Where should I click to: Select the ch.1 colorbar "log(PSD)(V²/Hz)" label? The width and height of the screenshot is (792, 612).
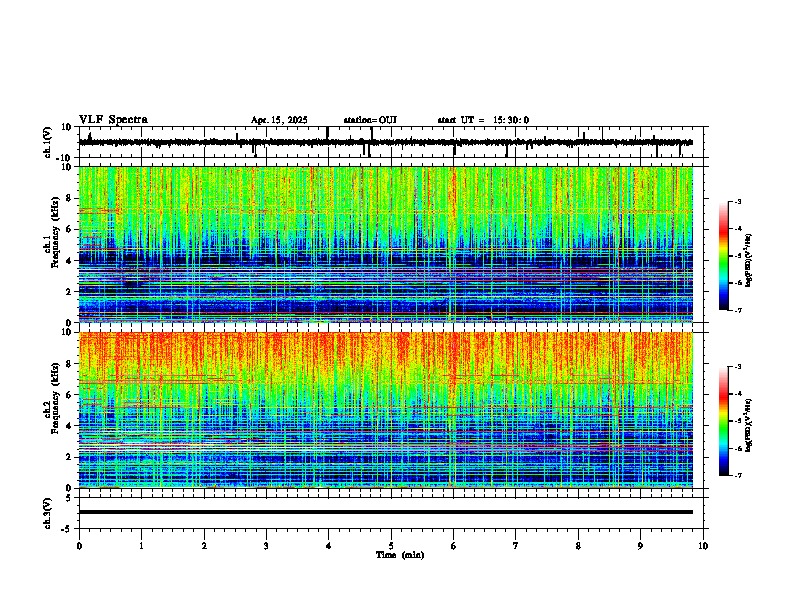pyautogui.click(x=749, y=260)
